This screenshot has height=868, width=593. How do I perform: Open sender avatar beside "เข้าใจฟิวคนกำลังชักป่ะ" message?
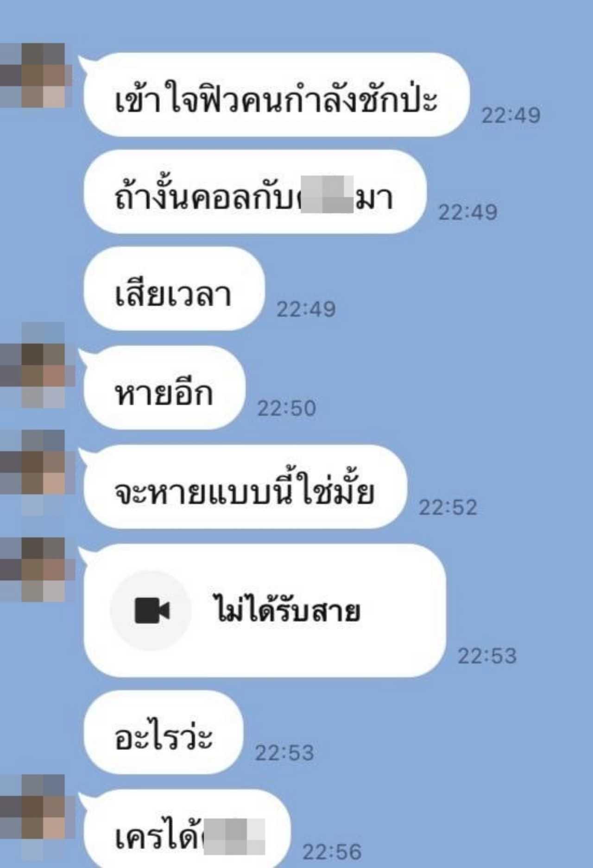36,75
